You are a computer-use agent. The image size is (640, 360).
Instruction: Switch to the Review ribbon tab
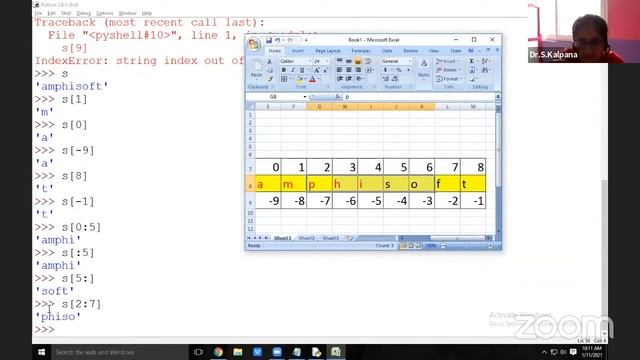point(411,51)
